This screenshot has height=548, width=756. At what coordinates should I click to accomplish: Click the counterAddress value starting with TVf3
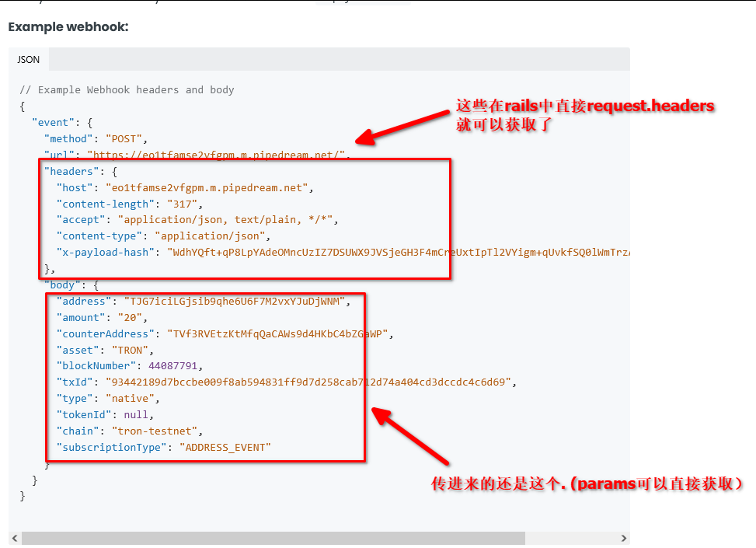click(277, 333)
